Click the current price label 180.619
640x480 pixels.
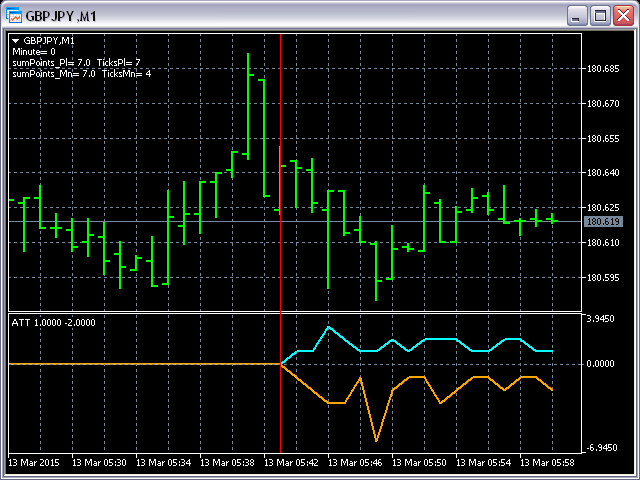point(602,221)
